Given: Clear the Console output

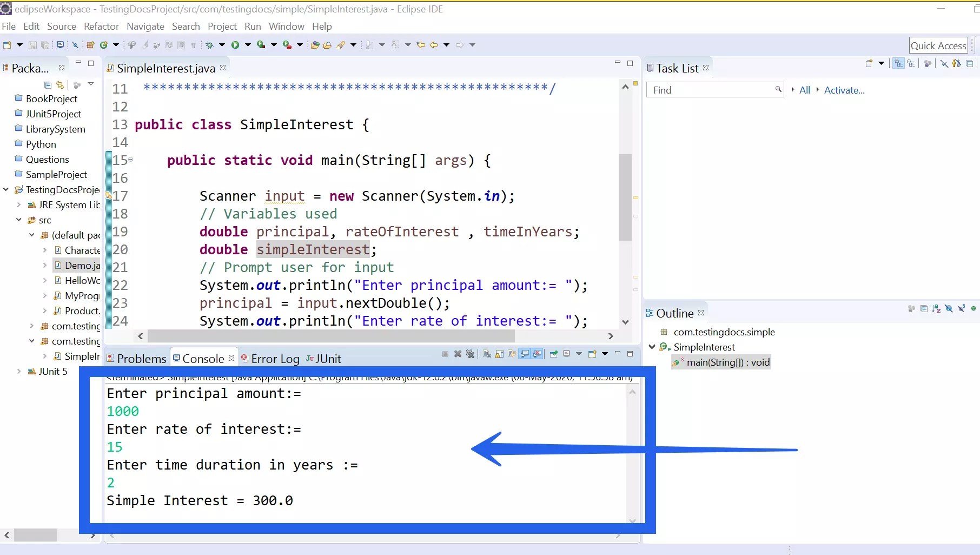Looking at the screenshot, I should [x=486, y=354].
